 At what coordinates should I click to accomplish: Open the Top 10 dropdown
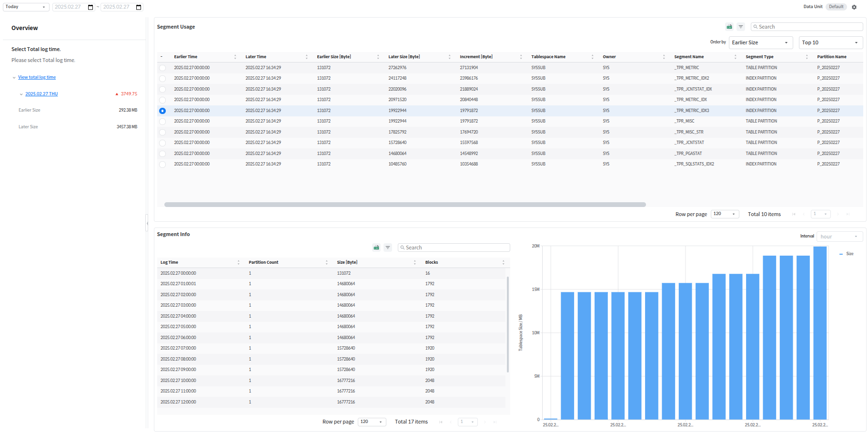pyautogui.click(x=830, y=42)
